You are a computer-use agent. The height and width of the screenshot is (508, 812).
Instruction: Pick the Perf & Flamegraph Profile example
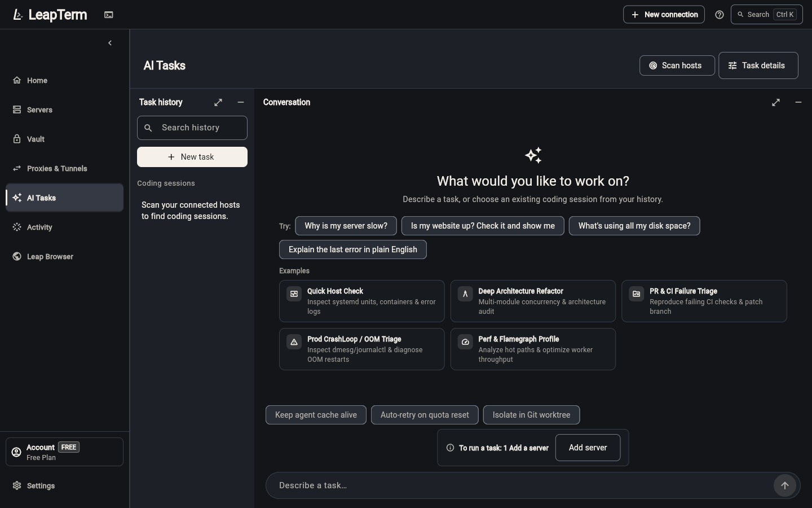tap(533, 349)
